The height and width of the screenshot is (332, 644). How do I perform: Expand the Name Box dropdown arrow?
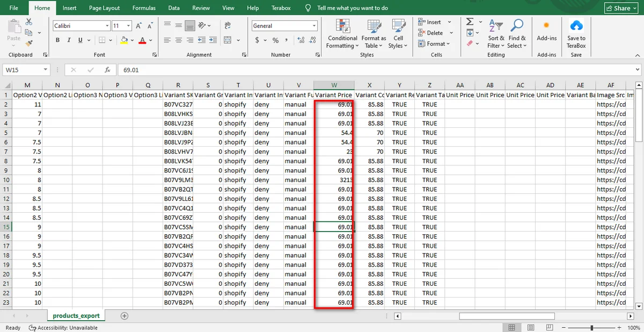click(x=45, y=70)
